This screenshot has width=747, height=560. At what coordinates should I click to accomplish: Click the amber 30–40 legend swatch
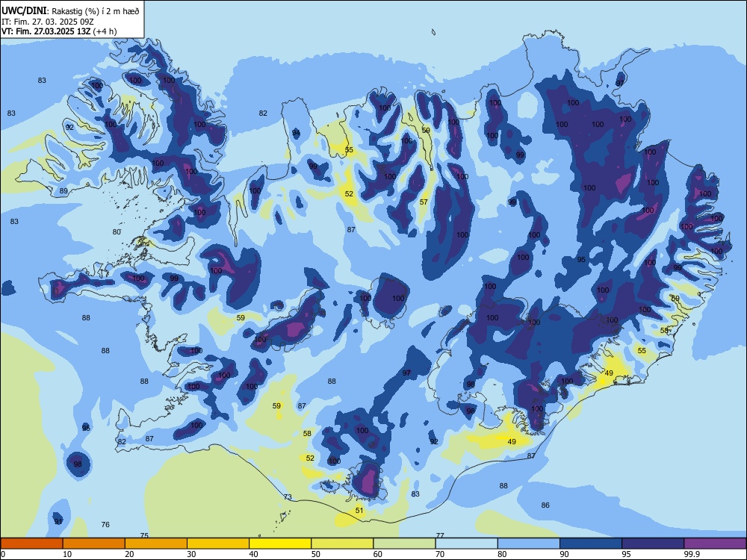[218, 544]
